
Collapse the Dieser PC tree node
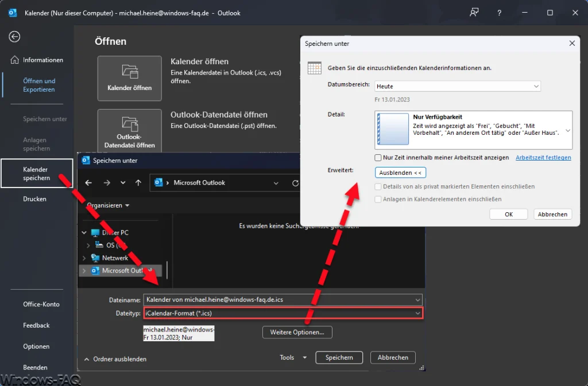pos(84,232)
